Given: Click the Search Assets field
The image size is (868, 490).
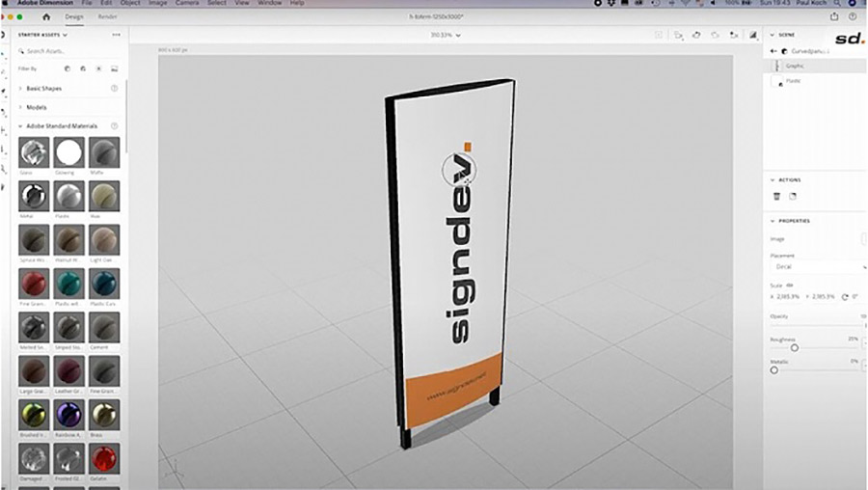Looking at the screenshot, I should point(68,51).
